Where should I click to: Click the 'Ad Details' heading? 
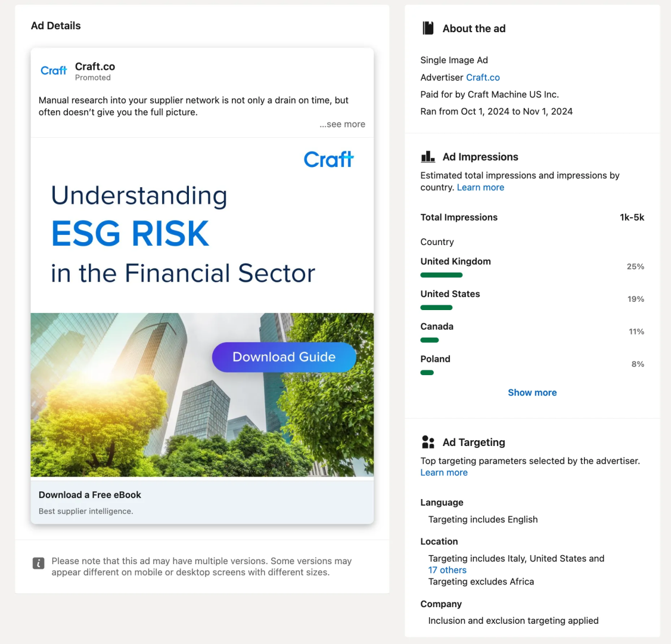point(55,26)
